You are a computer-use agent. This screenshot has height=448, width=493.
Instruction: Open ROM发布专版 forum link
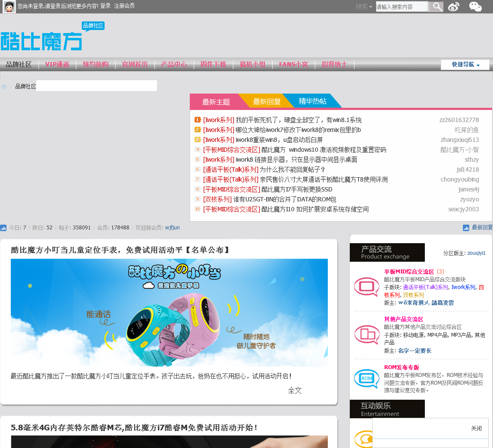402,367
